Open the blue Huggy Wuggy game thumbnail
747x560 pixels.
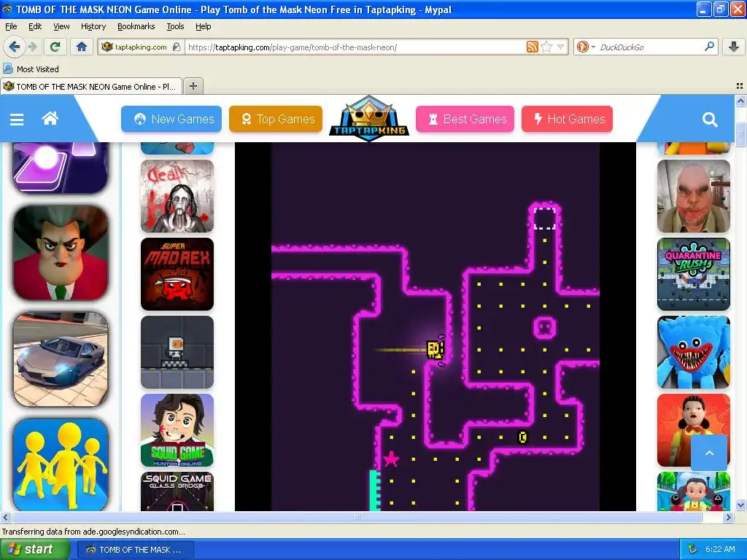tap(694, 352)
